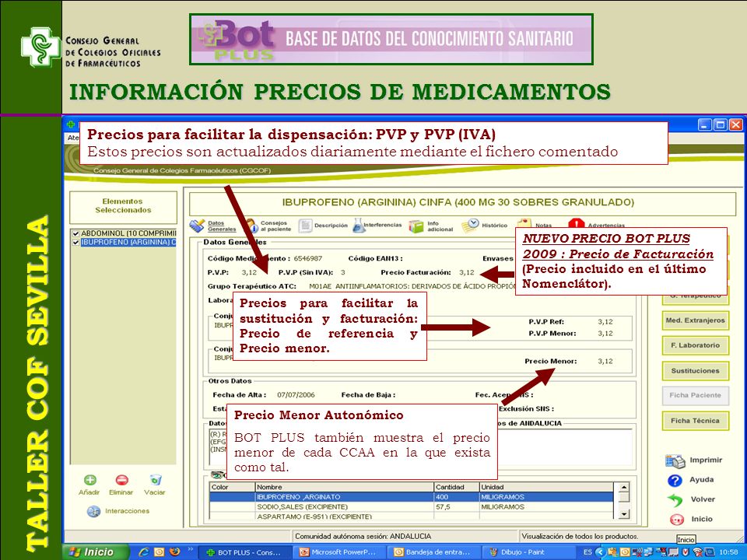Click the BOT PLUS window title icon
Viewport: 747px width, 560px height.
(x=71, y=124)
